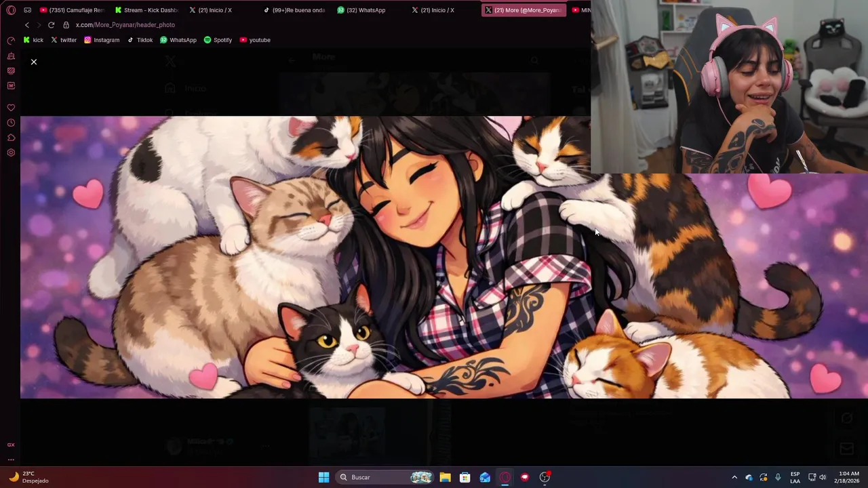The image size is (868, 488).
Task: Open the Outlook mail taskbar icon
Action: pos(485,477)
